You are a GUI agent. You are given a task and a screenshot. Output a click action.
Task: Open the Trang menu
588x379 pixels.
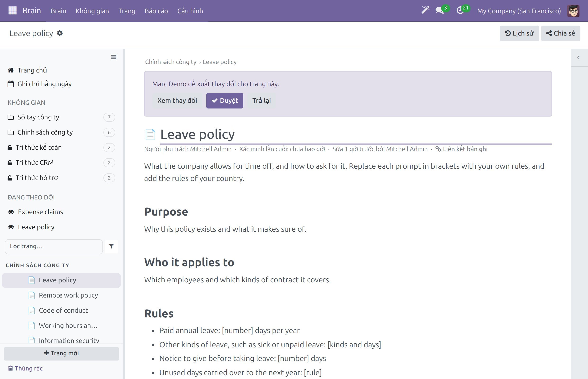point(127,11)
